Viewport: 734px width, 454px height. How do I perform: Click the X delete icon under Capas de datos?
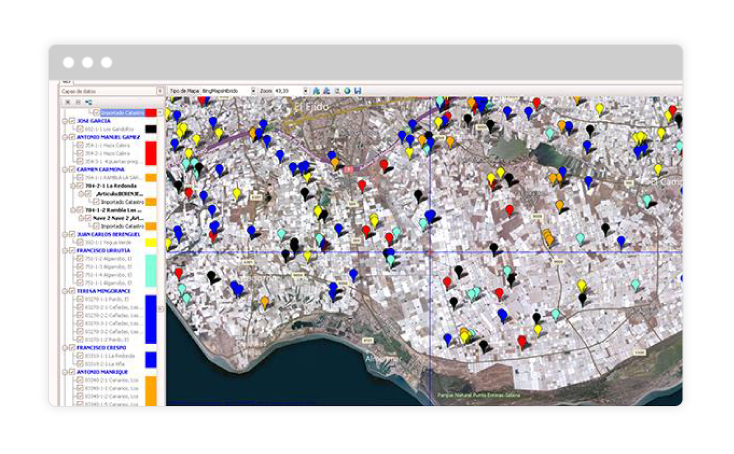click(x=68, y=102)
